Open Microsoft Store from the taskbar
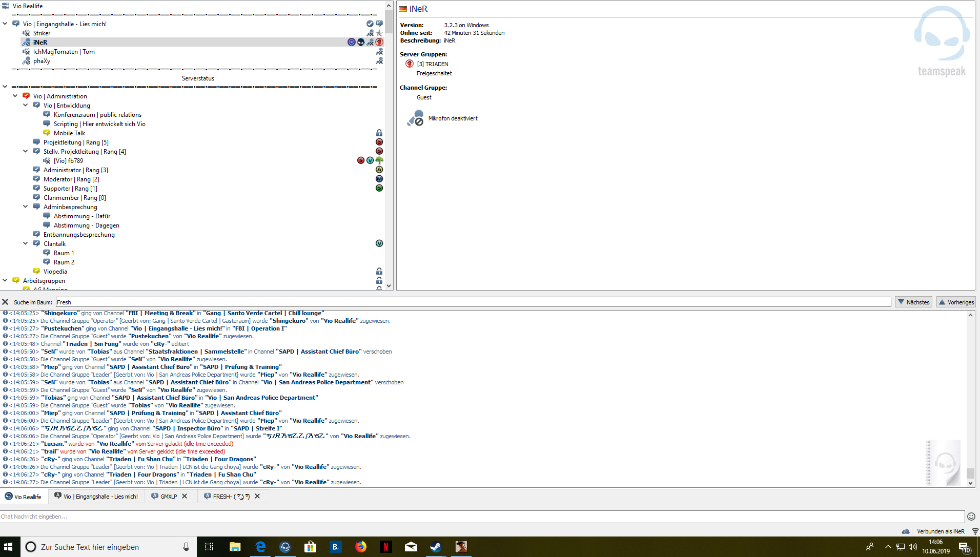980x557 pixels. [310, 547]
